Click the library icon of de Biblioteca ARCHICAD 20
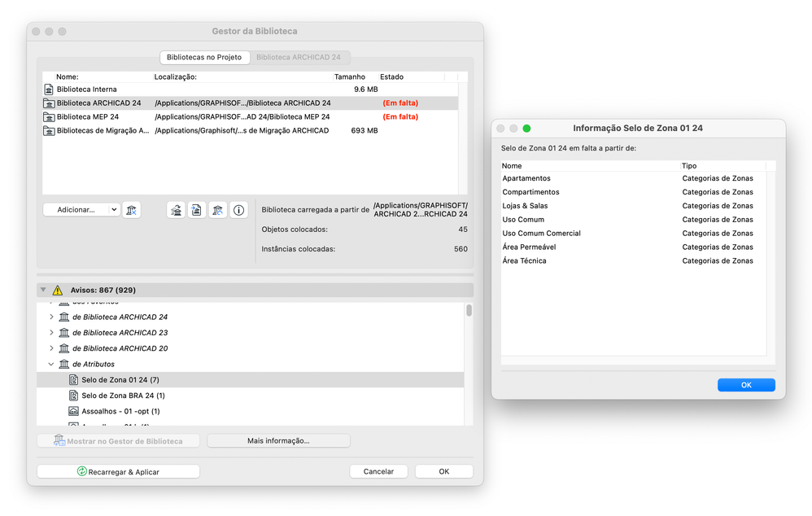The image size is (812, 516). tap(63, 348)
